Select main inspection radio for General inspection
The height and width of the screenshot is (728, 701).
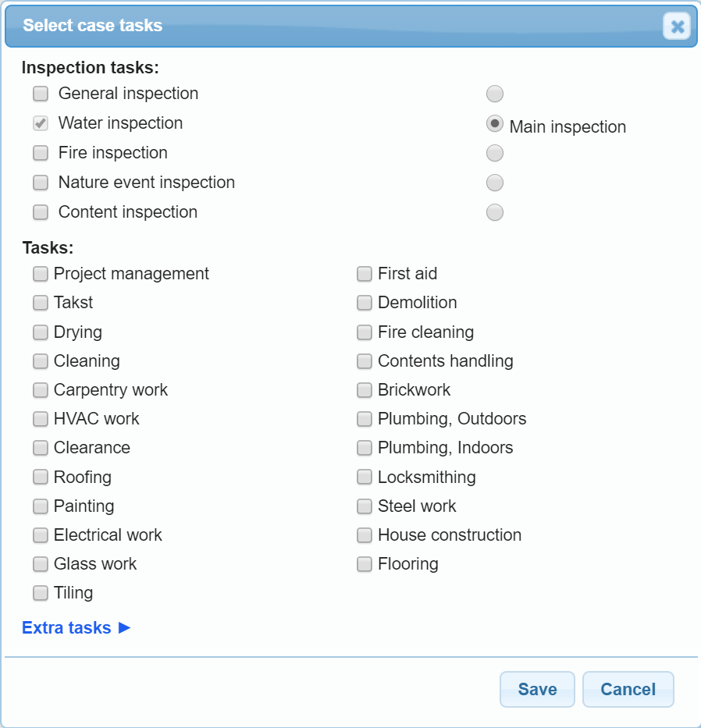[x=495, y=94]
